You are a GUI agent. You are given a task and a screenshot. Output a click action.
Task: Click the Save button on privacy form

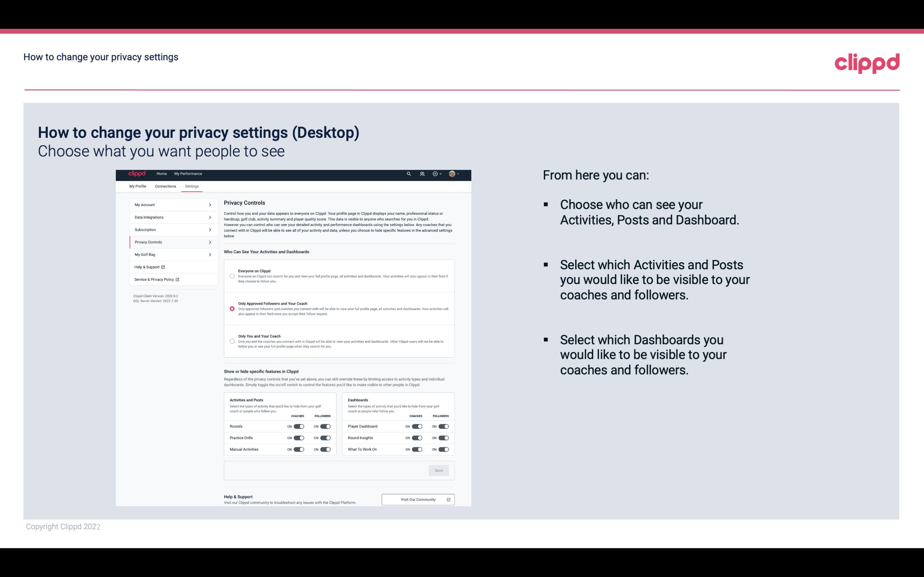pos(439,470)
